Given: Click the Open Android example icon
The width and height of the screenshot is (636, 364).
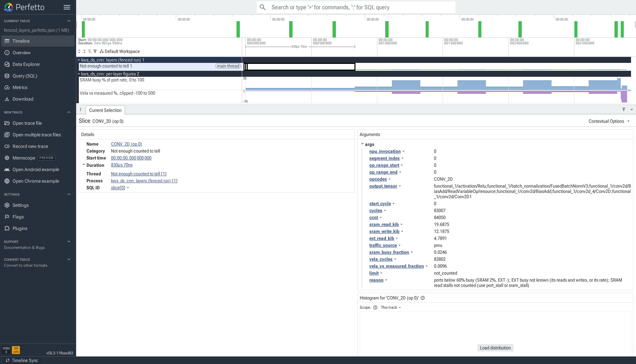Looking at the screenshot, I should coord(7,169).
